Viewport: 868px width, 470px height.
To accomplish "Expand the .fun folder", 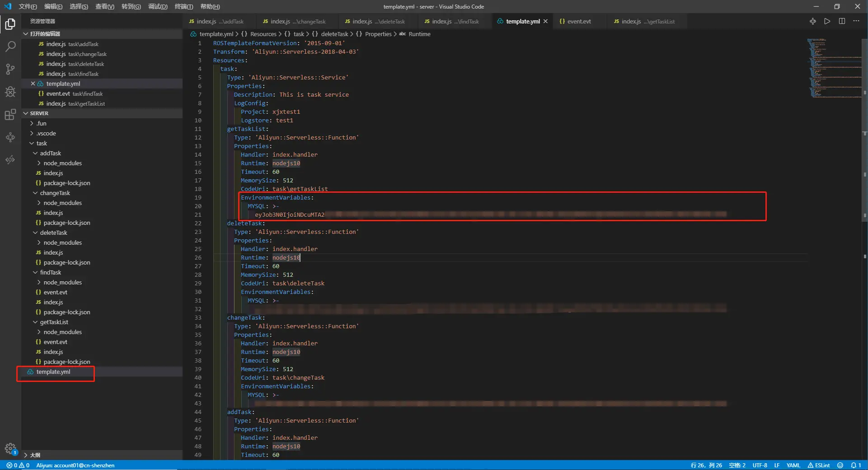I will (x=41, y=123).
